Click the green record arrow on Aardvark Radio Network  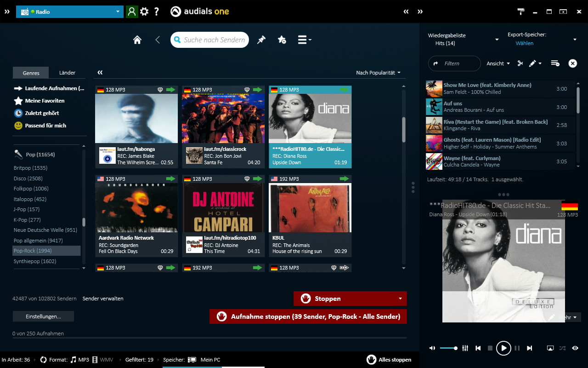(x=170, y=178)
